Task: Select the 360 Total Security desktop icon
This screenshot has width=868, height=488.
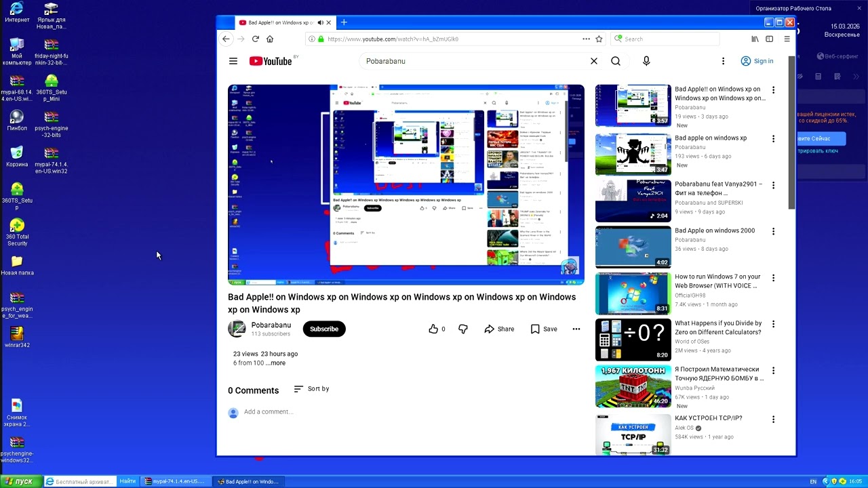Action: pyautogui.click(x=17, y=232)
